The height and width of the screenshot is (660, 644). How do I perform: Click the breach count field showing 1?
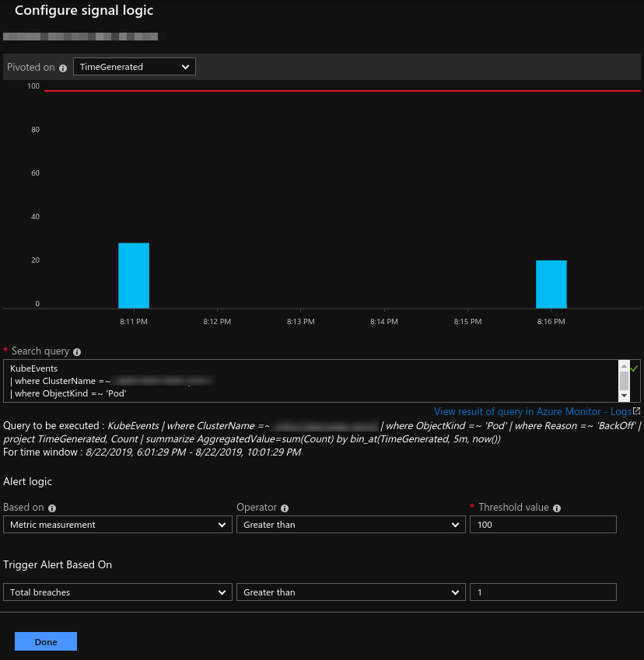[543, 592]
